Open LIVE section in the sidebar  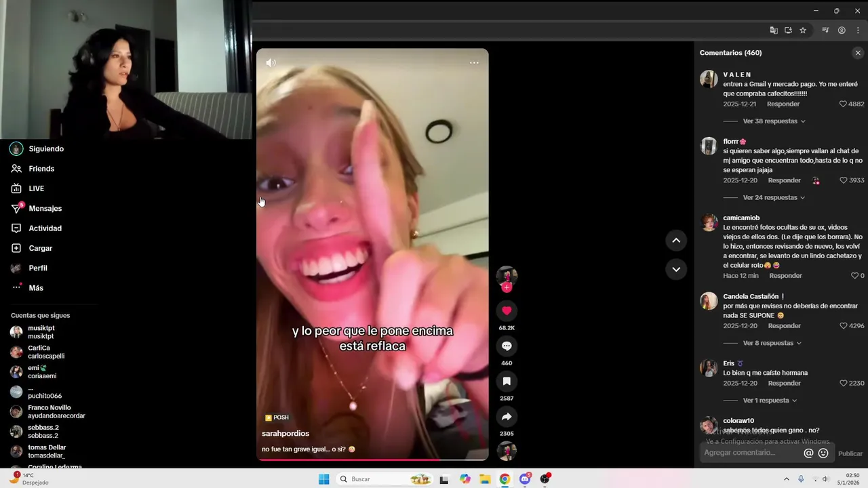pos(37,188)
